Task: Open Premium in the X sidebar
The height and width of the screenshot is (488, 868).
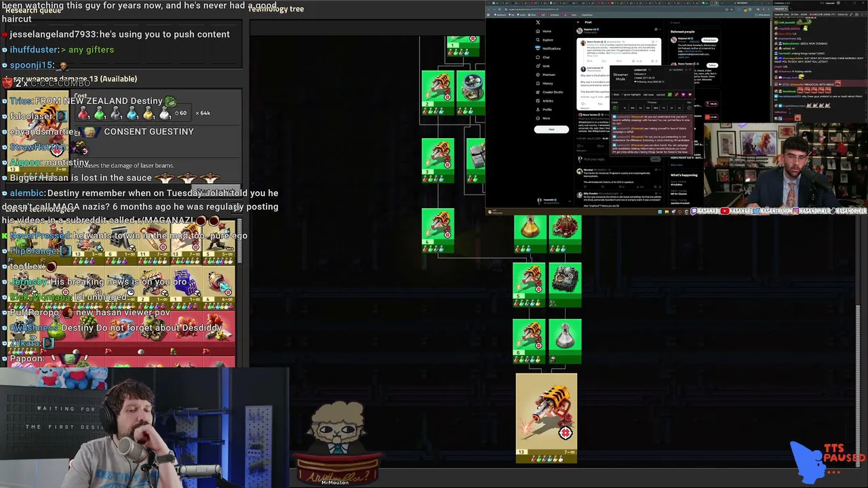Action: point(549,75)
